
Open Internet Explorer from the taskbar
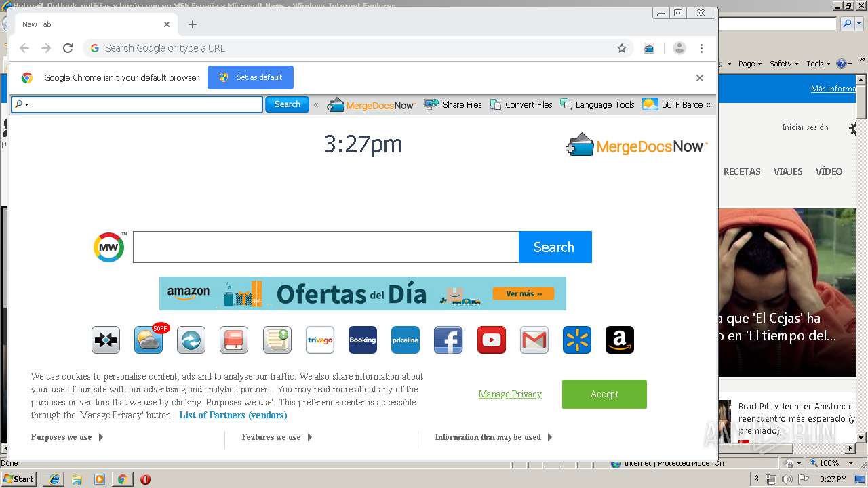[x=54, y=479]
